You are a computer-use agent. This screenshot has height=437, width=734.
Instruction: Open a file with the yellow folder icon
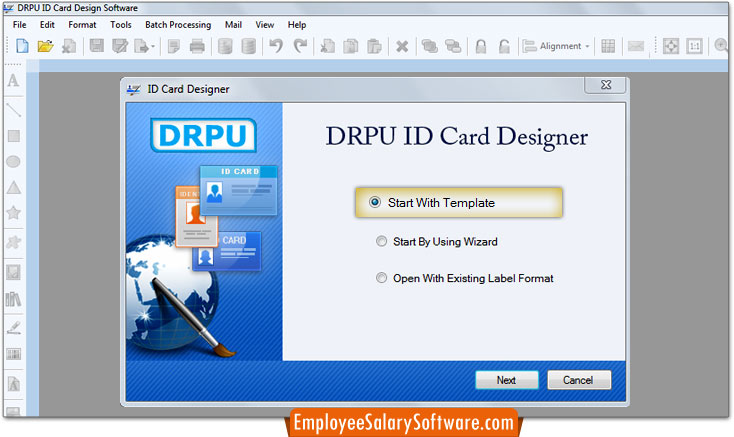45,46
